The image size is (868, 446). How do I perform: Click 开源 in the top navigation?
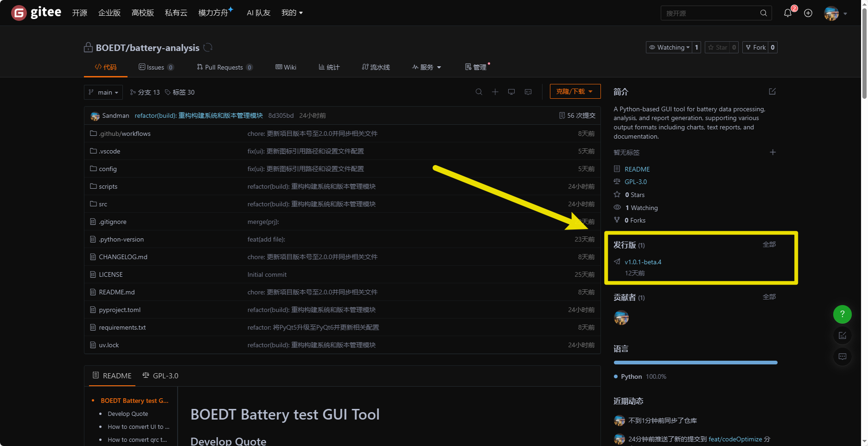pos(80,13)
